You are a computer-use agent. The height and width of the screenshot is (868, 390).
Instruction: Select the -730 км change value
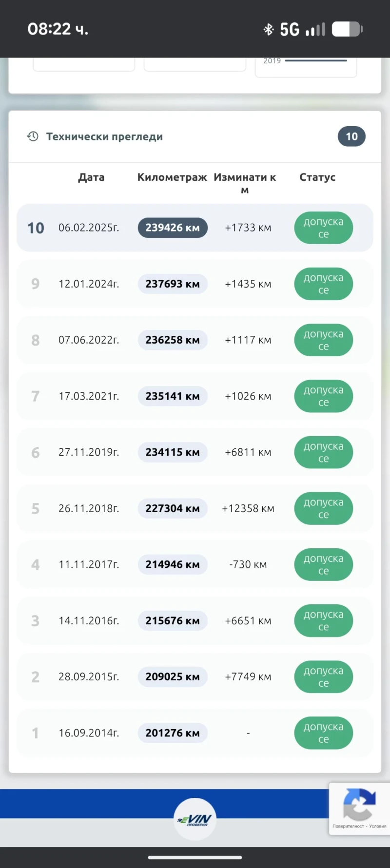(x=248, y=564)
